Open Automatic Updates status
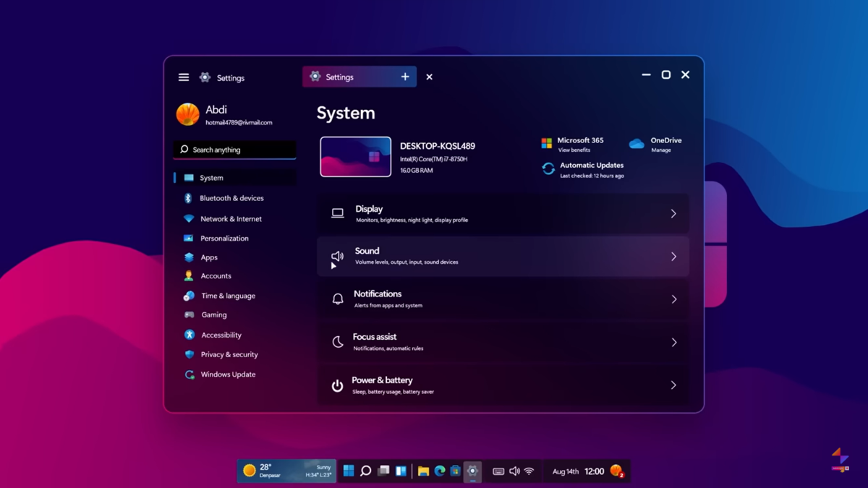Image resolution: width=868 pixels, height=488 pixels. click(x=592, y=170)
